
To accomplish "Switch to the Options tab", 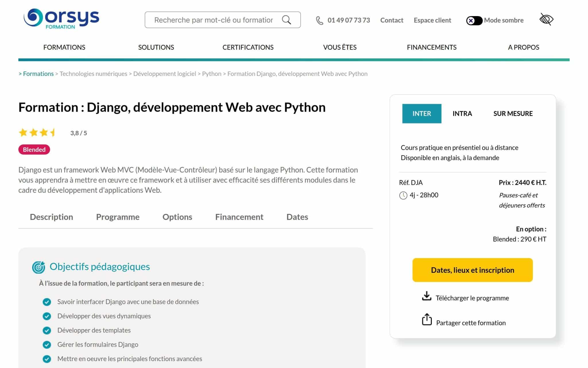I will [177, 217].
